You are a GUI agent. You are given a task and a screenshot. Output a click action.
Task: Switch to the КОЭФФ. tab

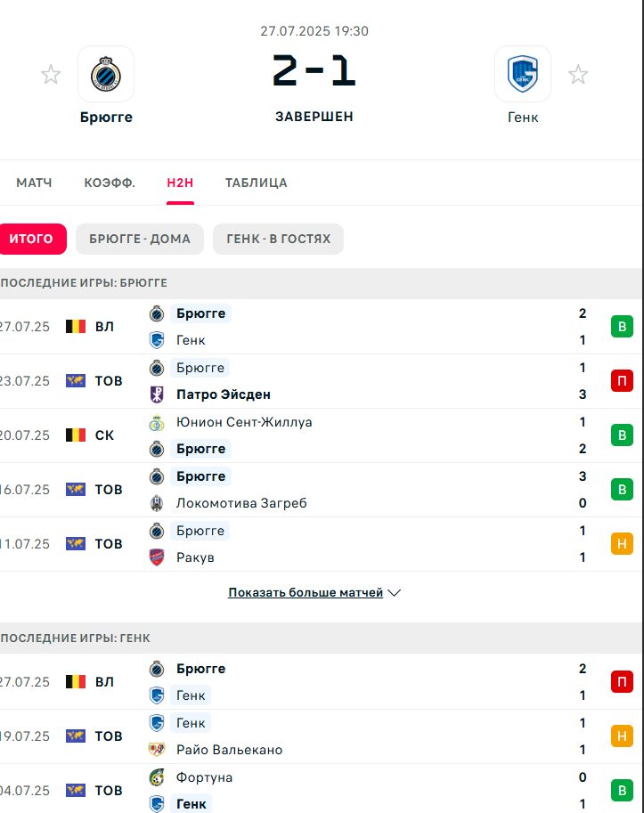110,183
